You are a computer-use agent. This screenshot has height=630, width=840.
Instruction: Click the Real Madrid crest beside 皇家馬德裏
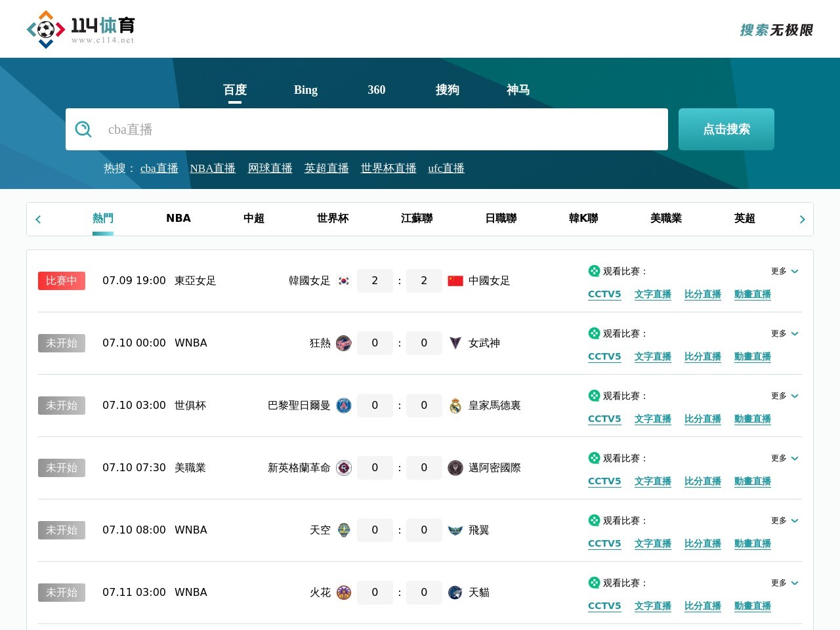455,406
